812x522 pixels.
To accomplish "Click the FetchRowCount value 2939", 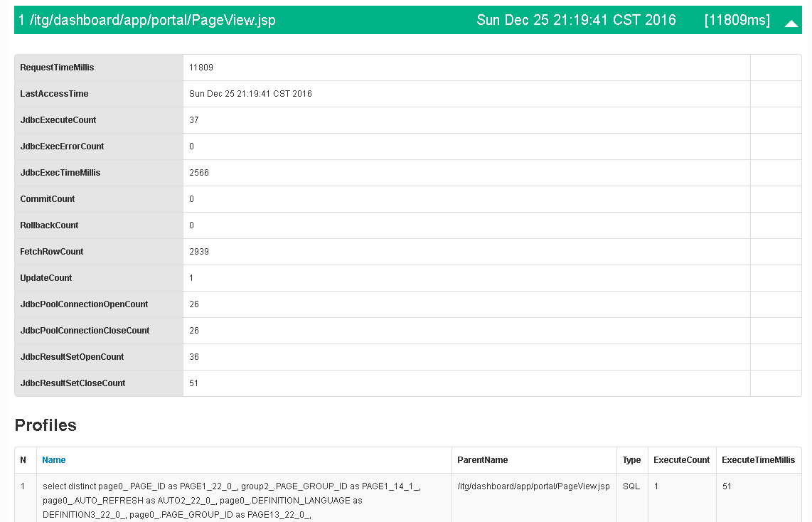I will point(199,252).
